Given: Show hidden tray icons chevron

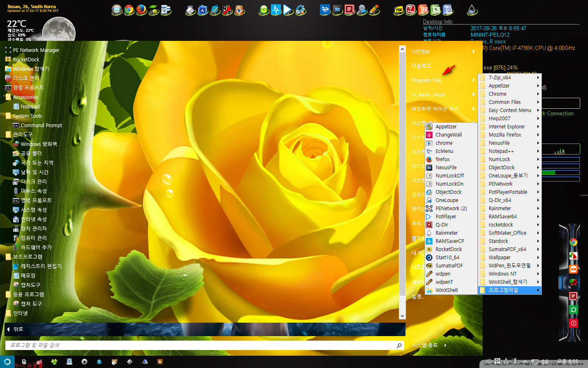Looking at the screenshot, I should pyautogui.click(x=525, y=361).
